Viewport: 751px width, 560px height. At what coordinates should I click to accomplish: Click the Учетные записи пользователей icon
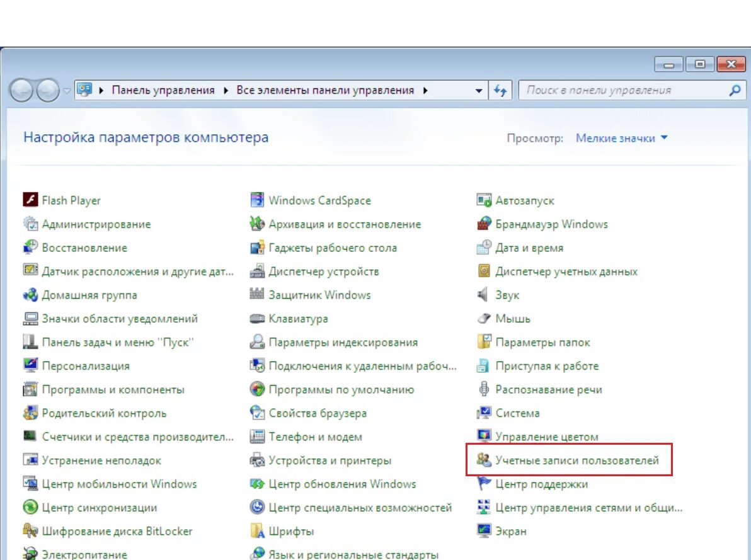[x=484, y=459]
